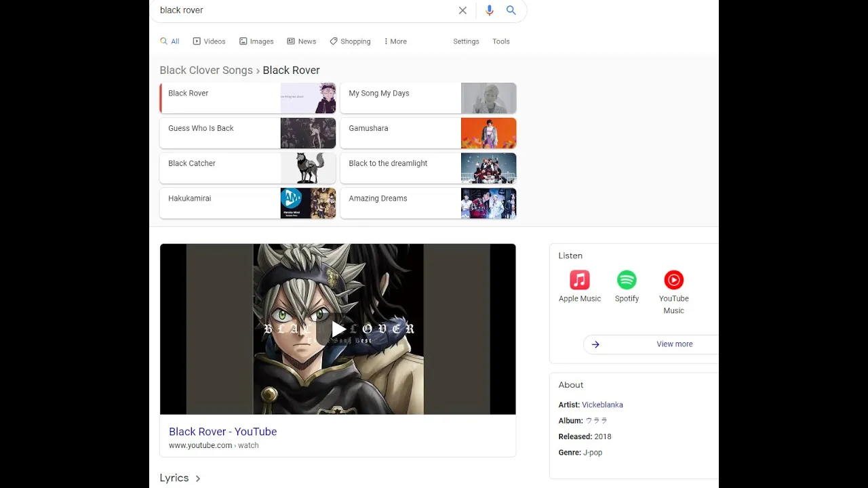Switch to the Shopping tab
Screen dimensions: 868x488
350,41
